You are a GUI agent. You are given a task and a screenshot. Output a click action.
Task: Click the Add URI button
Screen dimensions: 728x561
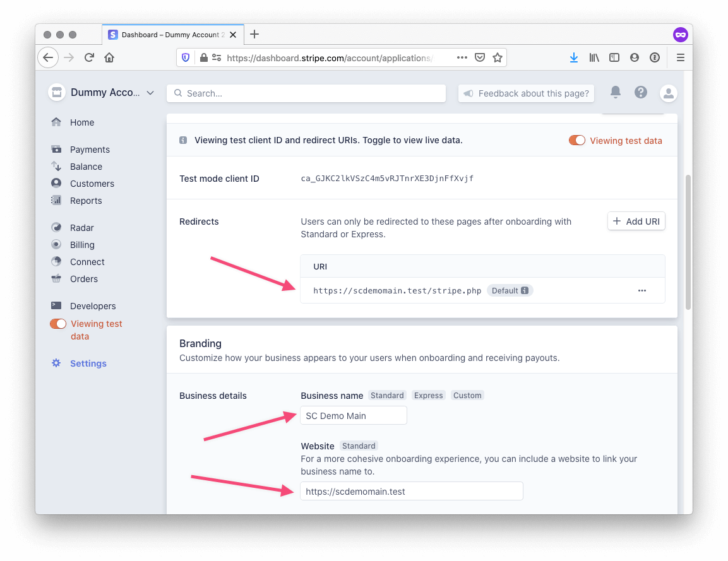[x=636, y=221]
